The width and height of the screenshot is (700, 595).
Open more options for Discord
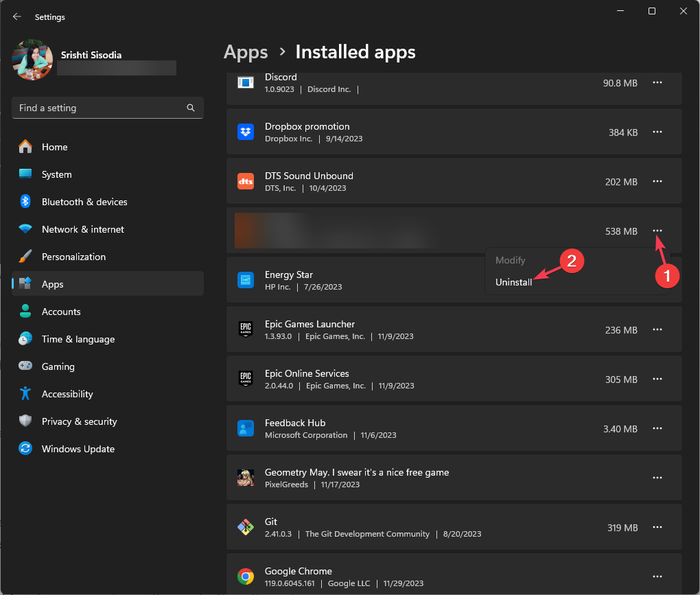tap(657, 82)
